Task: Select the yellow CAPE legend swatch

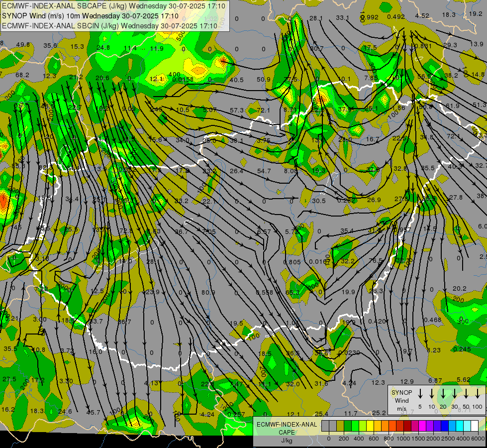Action: point(370,426)
